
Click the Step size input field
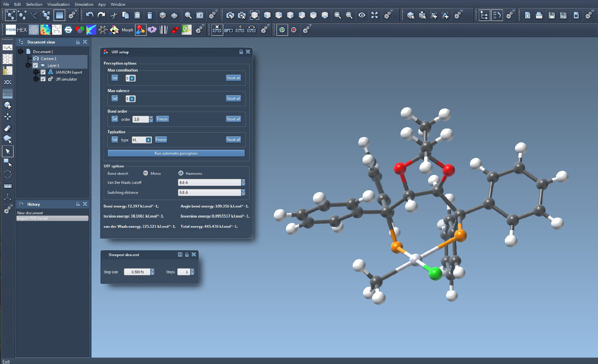click(137, 272)
